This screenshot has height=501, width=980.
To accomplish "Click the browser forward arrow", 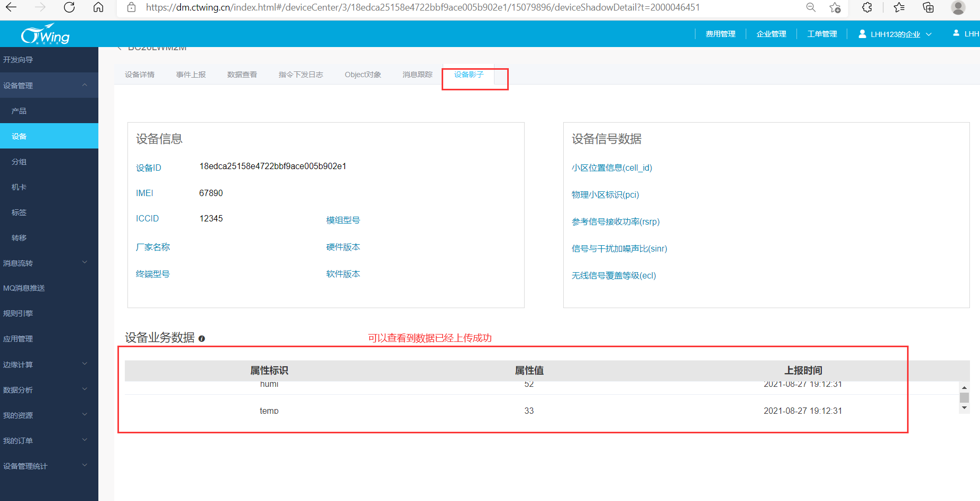I will click(x=40, y=7).
